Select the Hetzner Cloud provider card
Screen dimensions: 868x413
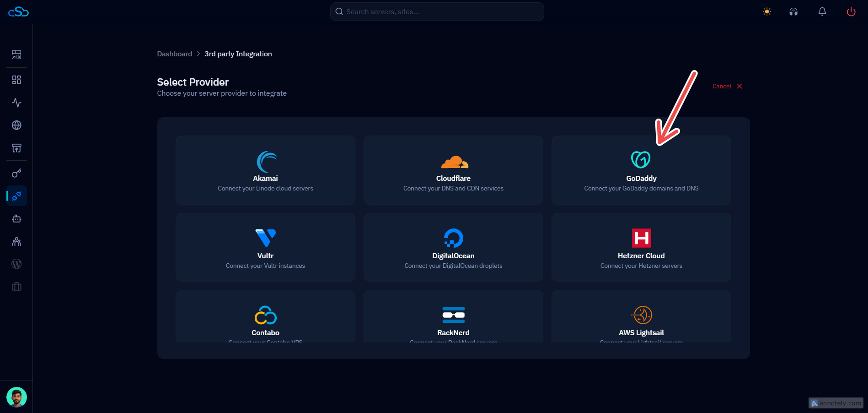[641, 247]
